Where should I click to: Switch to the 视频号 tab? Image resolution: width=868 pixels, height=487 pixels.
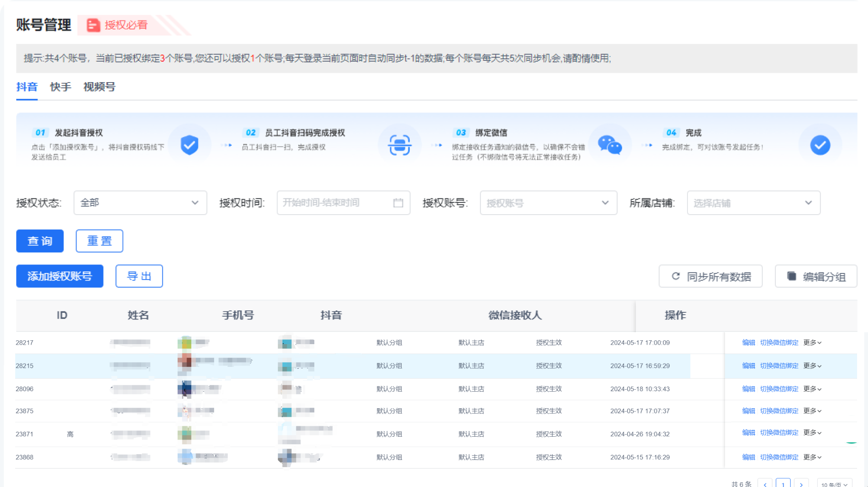(x=99, y=87)
